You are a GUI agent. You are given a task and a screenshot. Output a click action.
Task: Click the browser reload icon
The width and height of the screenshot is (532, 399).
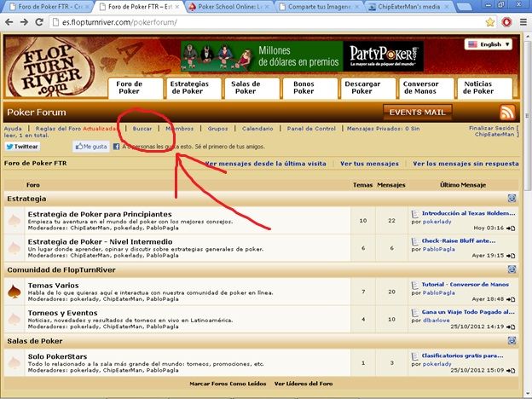43,23
